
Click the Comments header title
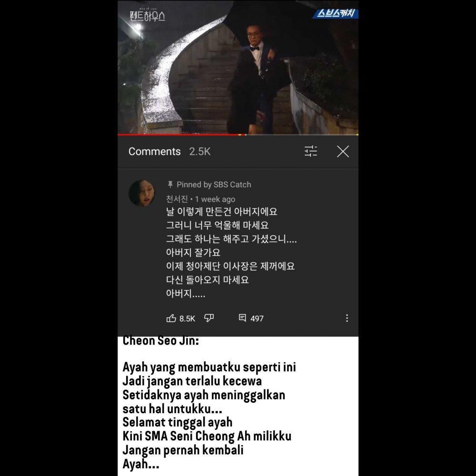tap(155, 151)
